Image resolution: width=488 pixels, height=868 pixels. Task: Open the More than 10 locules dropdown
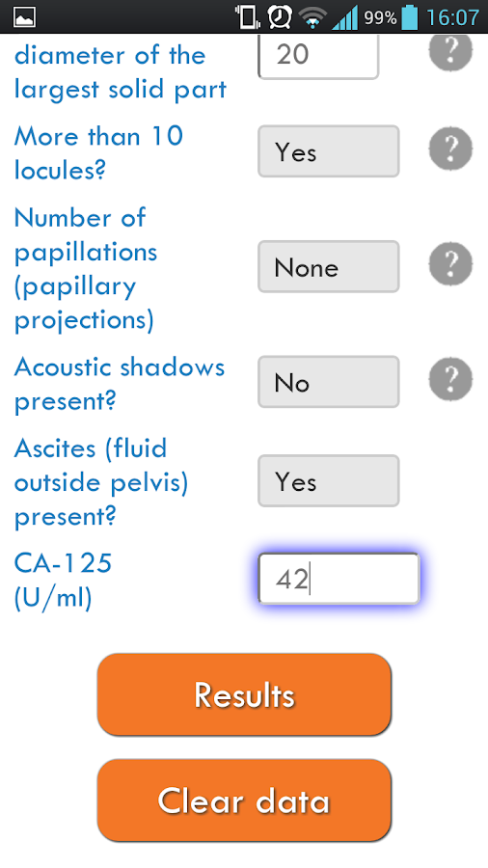(x=329, y=151)
